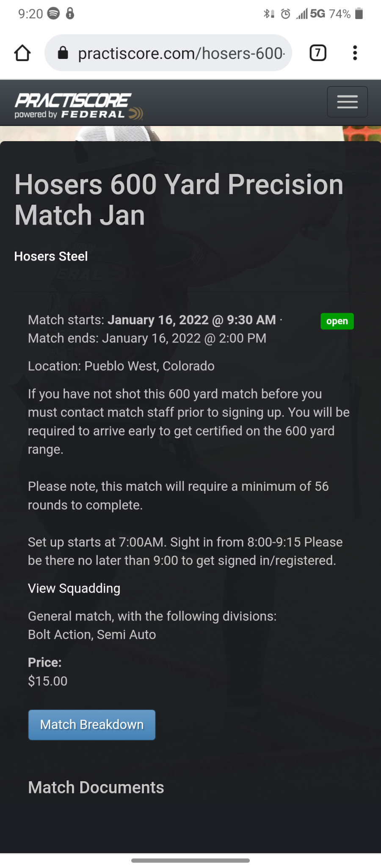Click the green open status badge
The height and width of the screenshot is (868, 381).
tap(337, 321)
